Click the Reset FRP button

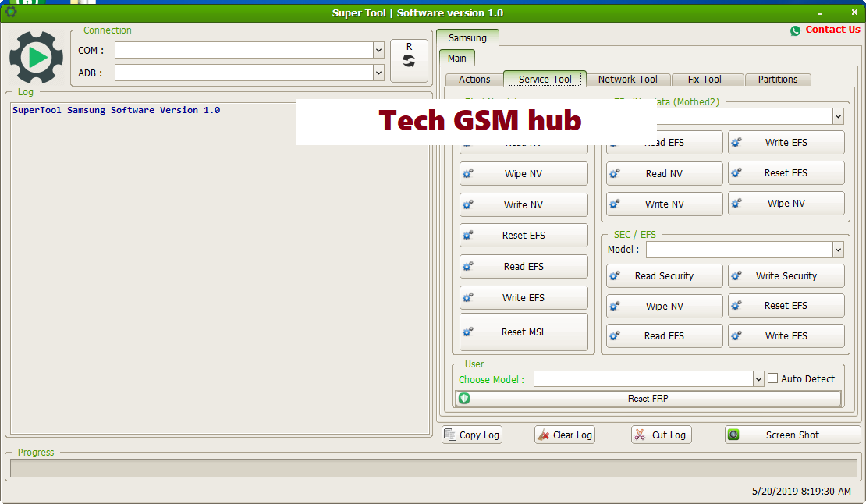[x=648, y=398]
